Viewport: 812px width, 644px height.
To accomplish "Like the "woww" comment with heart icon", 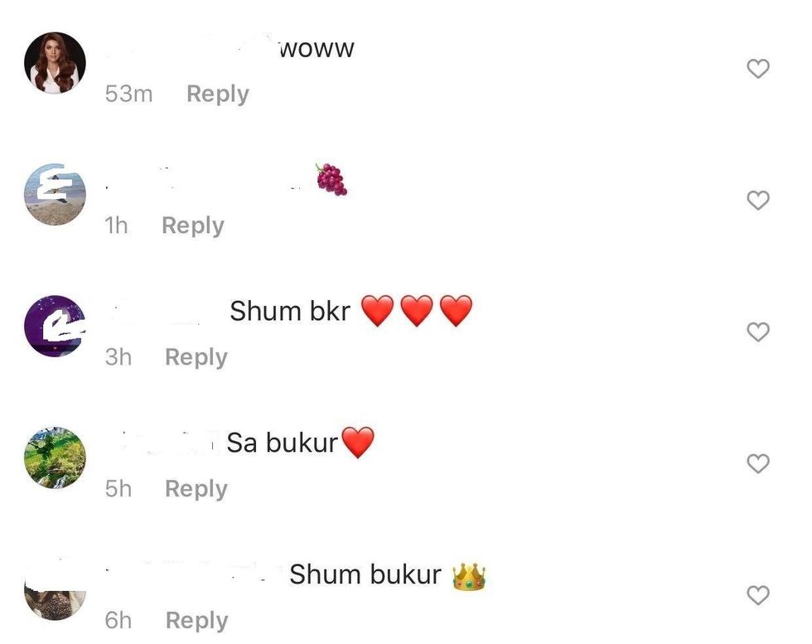I will pos(758,69).
